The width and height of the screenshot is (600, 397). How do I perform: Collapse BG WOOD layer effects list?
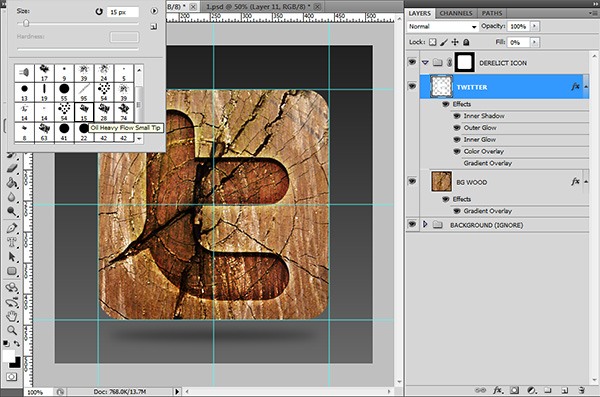[x=586, y=181]
